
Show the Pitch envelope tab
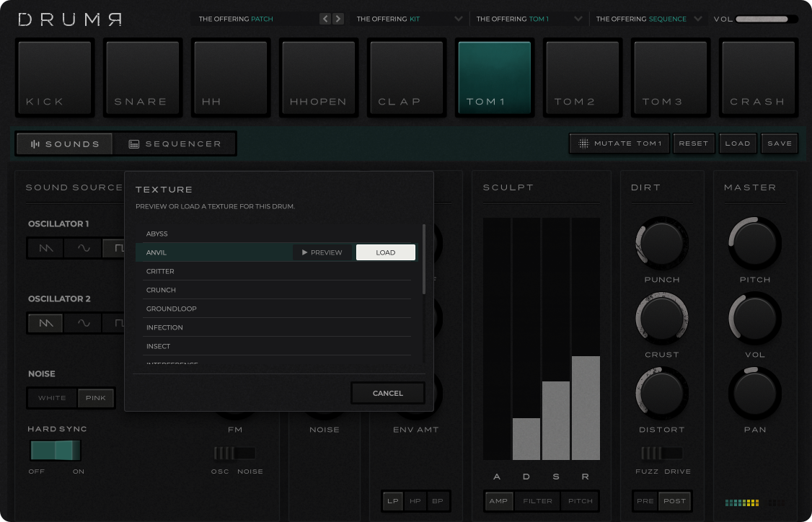tap(580, 501)
